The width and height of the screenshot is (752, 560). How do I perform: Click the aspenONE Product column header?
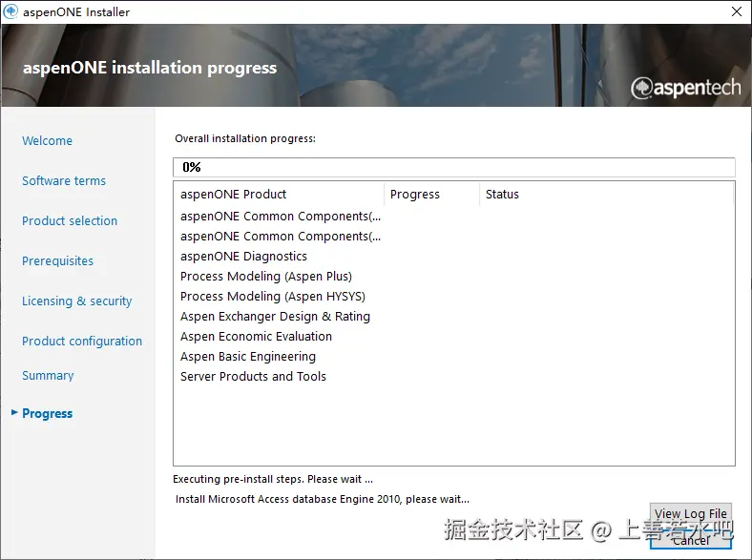[x=279, y=195]
